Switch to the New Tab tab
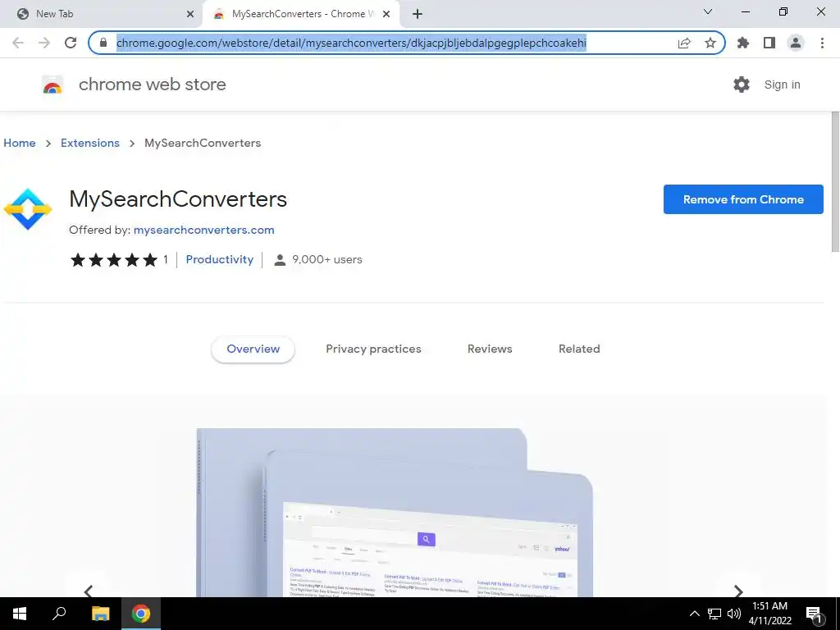Screen dimensions: 840x630 tap(102, 14)
